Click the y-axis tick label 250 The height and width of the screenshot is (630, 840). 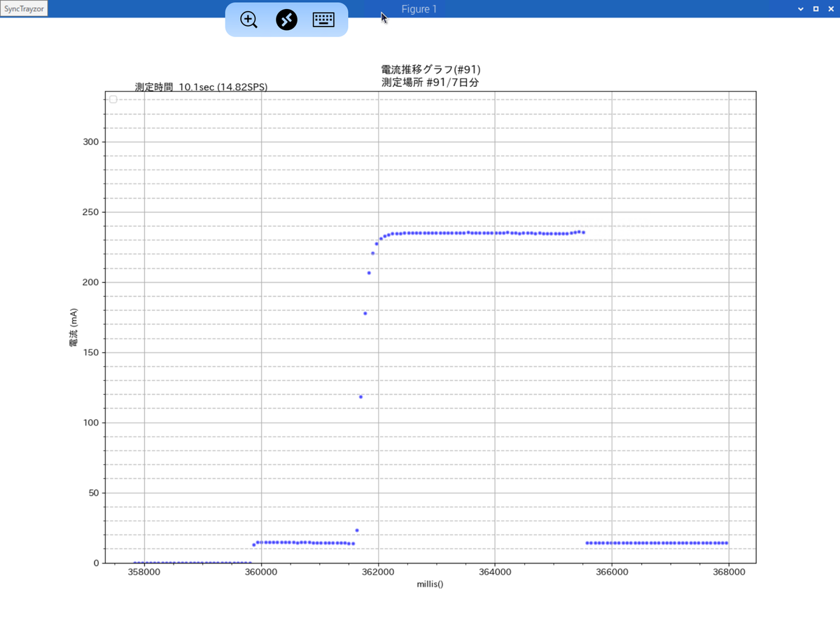point(90,212)
